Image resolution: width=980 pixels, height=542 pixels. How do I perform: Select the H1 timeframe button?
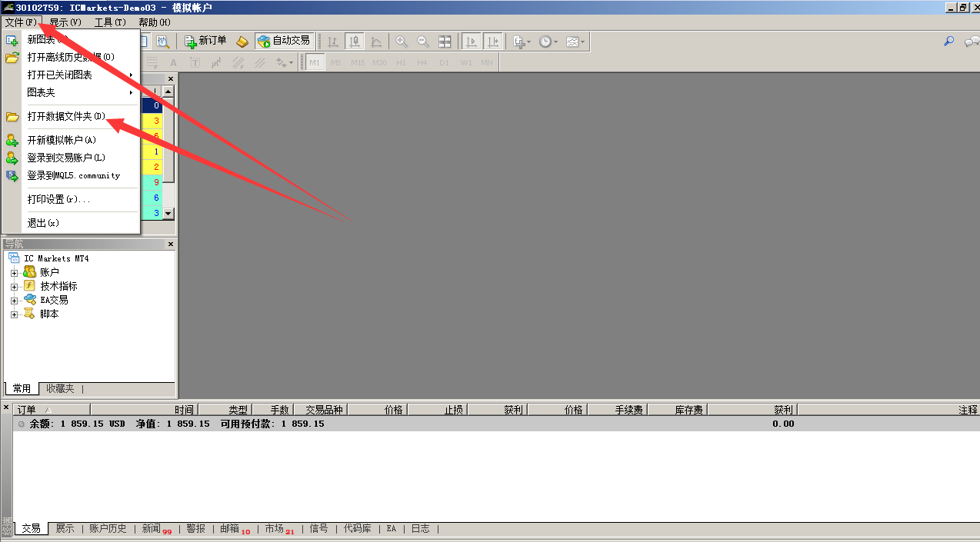pyautogui.click(x=401, y=62)
